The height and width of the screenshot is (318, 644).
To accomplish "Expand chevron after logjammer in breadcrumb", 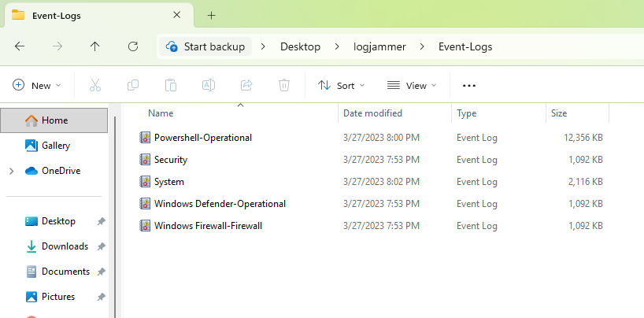I will pyautogui.click(x=422, y=47).
